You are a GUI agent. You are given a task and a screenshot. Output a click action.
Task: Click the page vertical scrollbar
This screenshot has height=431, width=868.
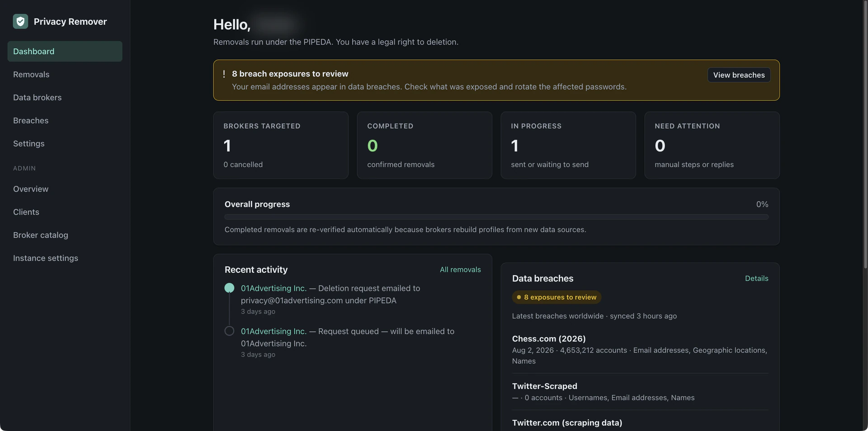click(x=865, y=136)
